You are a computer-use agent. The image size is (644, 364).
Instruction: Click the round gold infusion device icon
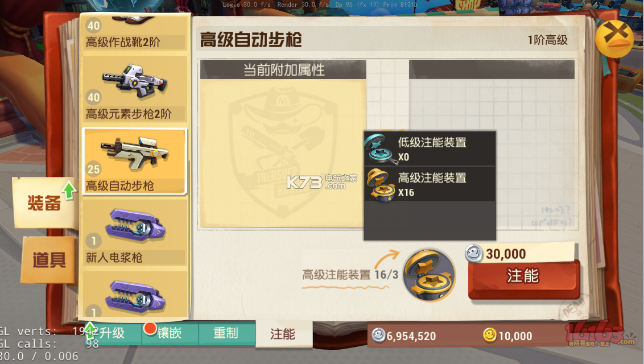429,275
